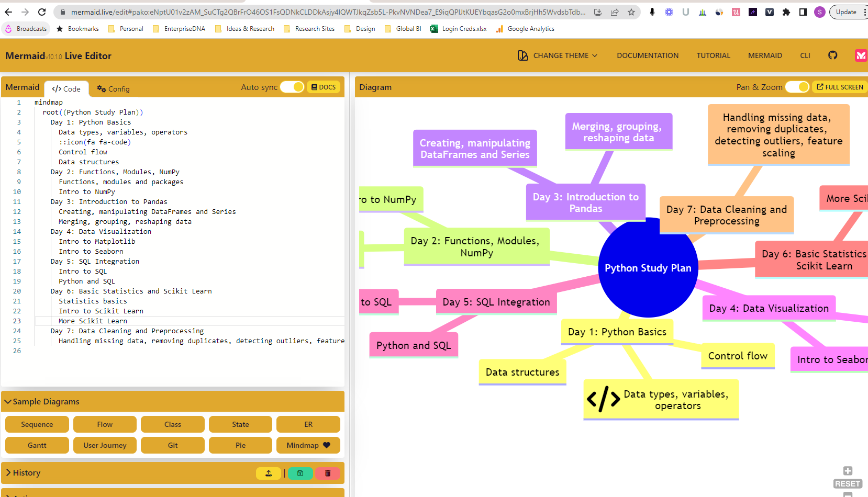
Task: Click the upload icon in History bar
Action: pyautogui.click(x=269, y=473)
